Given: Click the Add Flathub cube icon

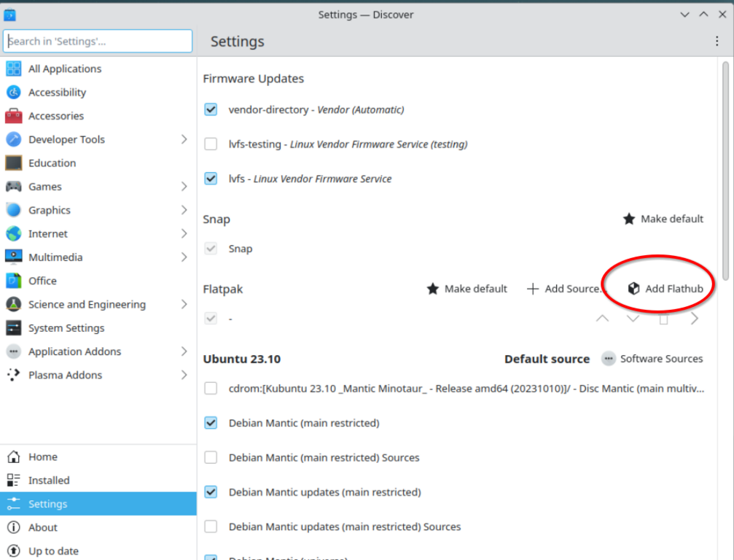Looking at the screenshot, I should (x=633, y=289).
